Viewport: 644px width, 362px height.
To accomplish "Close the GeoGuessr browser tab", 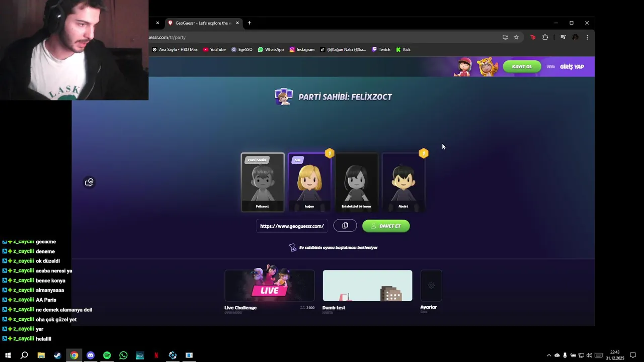I will click(x=237, y=23).
